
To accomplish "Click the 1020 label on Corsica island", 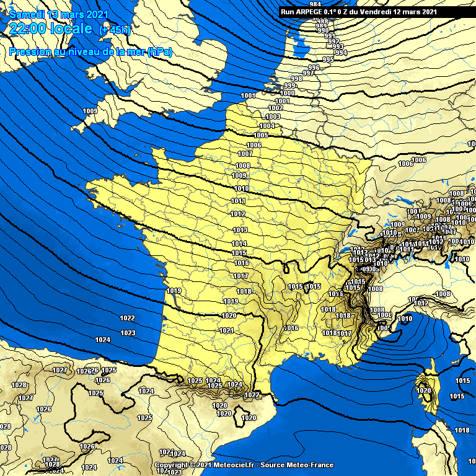I will (424, 390).
